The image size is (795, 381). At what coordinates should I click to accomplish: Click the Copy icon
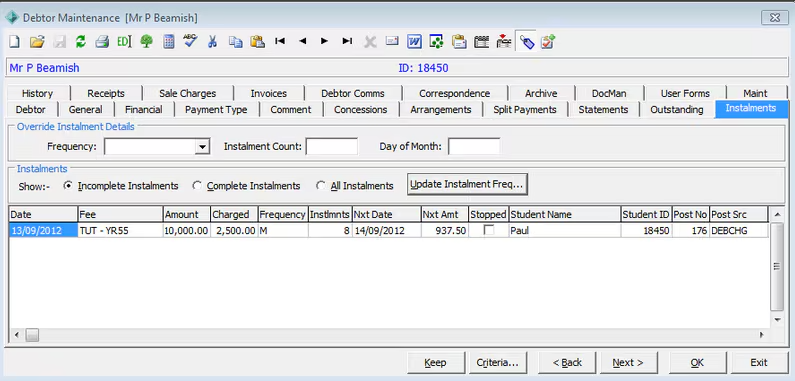coord(235,42)
